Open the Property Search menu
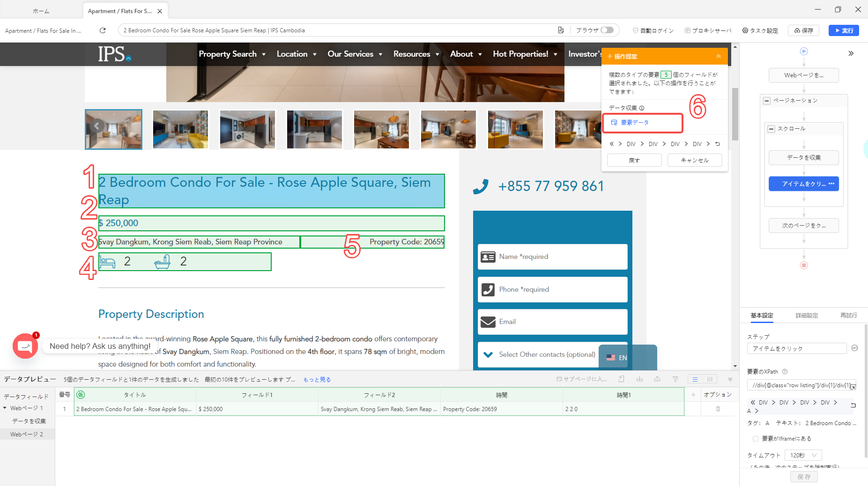The width and height of the screenshot is (868, 486). point(232,54)
